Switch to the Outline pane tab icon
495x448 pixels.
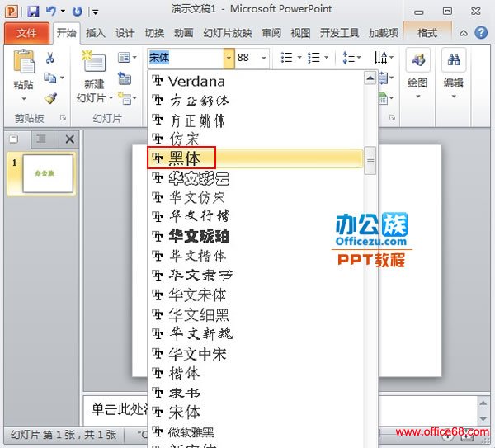[41, 139]
